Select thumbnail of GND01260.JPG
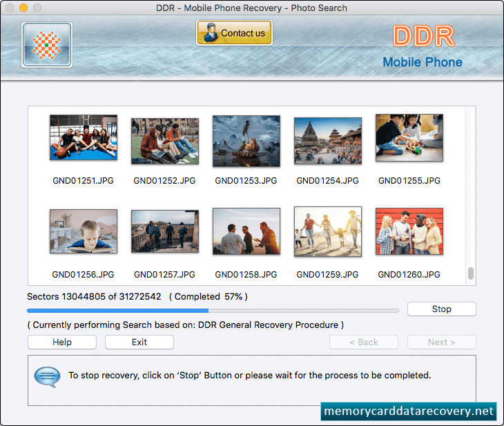Image resolution: width=504 pixels, height=426 pixels. [x=409, y=231]
